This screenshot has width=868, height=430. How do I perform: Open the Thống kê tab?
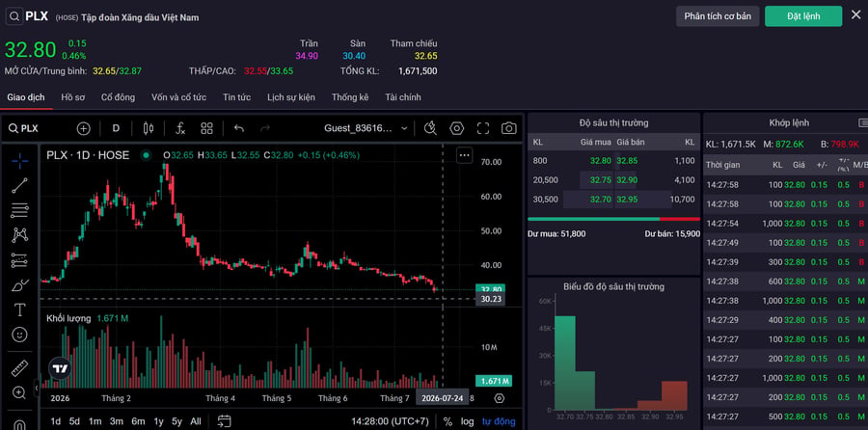(350, 97)
